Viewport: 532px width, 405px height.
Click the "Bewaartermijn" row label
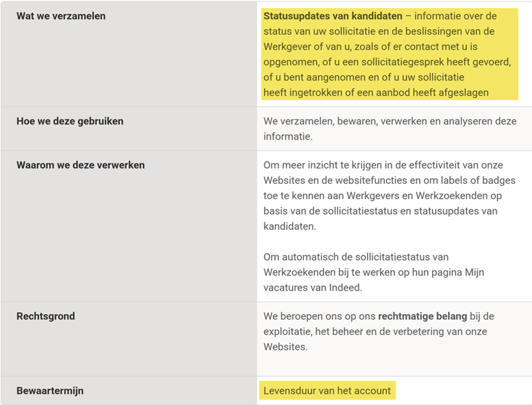50,391
